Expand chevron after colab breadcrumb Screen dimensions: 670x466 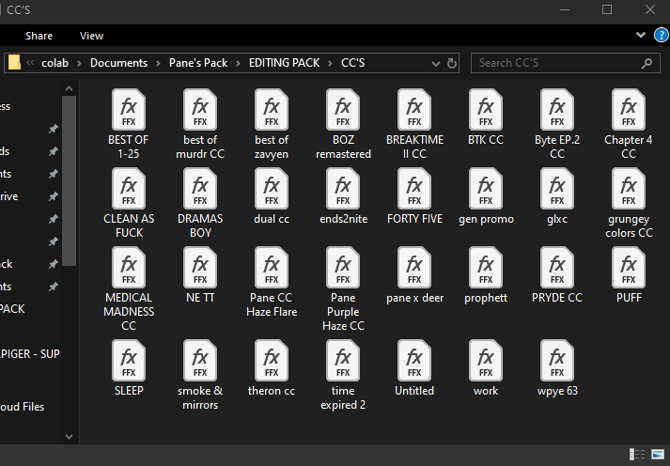(x=79, y=64)
